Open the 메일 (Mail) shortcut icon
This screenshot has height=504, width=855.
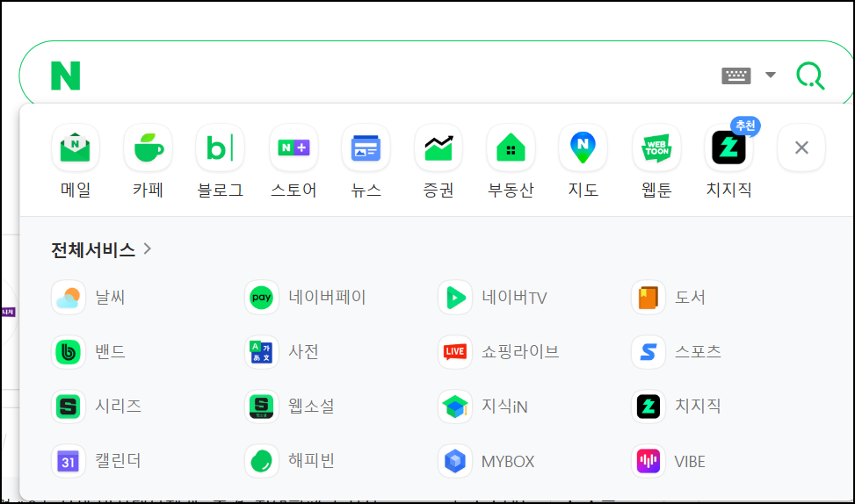pos(76,148)
